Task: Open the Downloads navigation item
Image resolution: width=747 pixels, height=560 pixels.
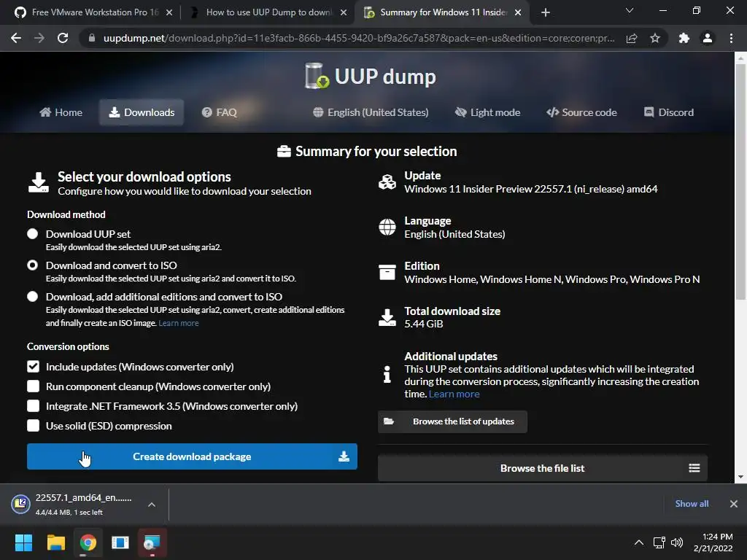Action: tap(142, 112)
